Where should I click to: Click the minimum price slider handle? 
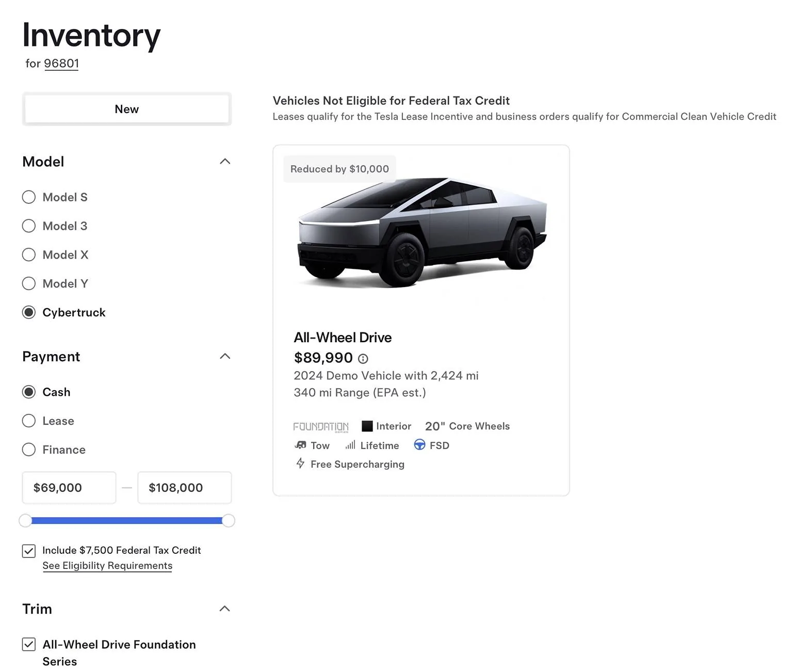(25, 521)
